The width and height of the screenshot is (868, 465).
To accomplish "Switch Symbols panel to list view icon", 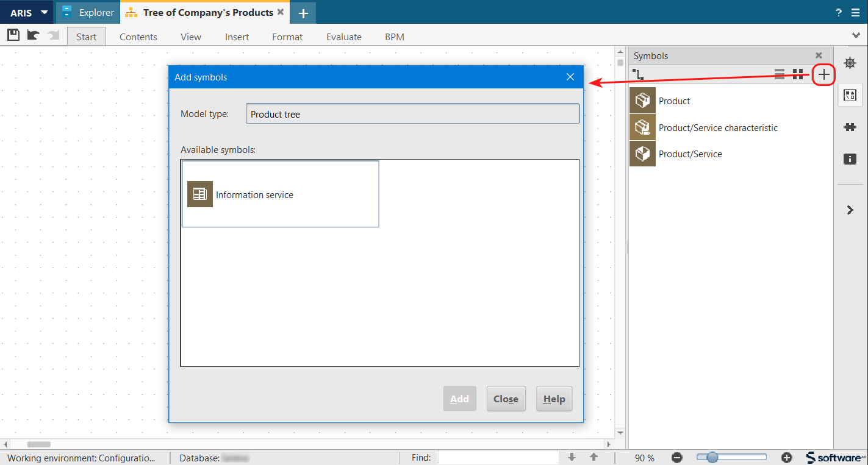I will (x=779, y=74).
